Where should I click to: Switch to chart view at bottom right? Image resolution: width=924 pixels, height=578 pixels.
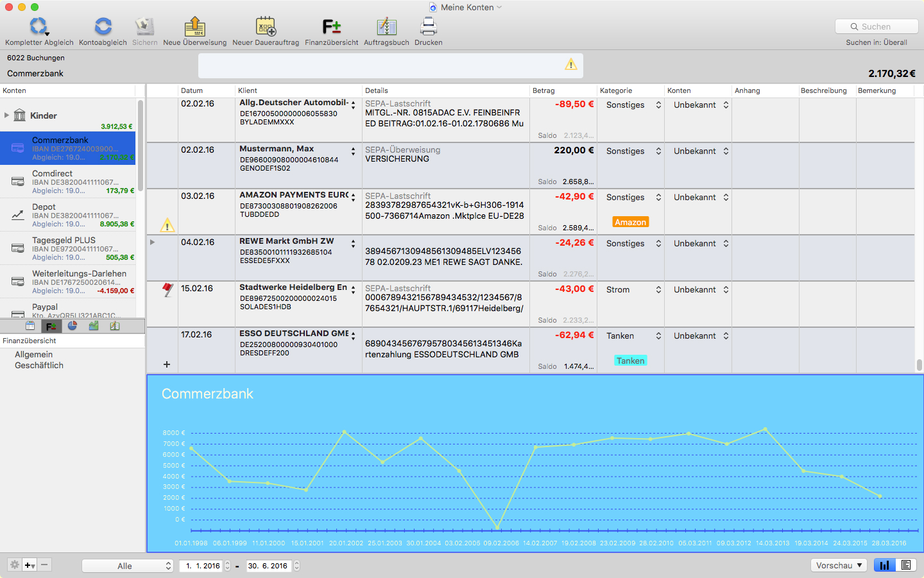[x=884, y=565]
